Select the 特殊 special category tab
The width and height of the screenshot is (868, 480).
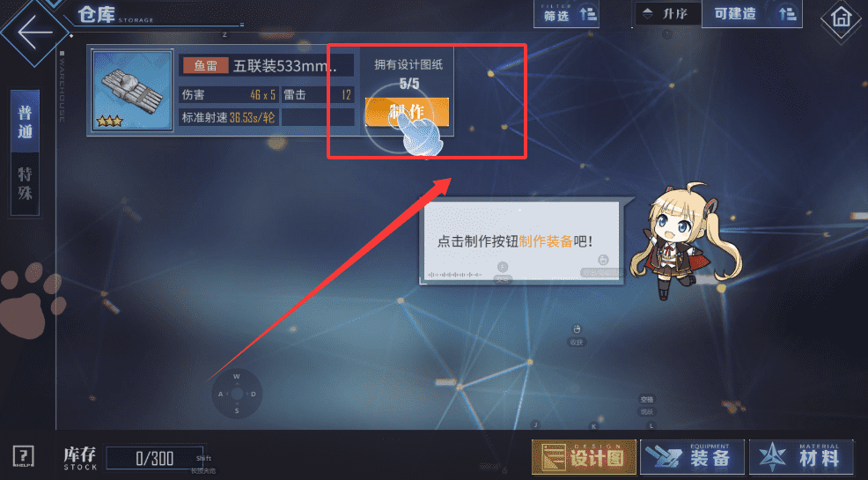point(25,184)
